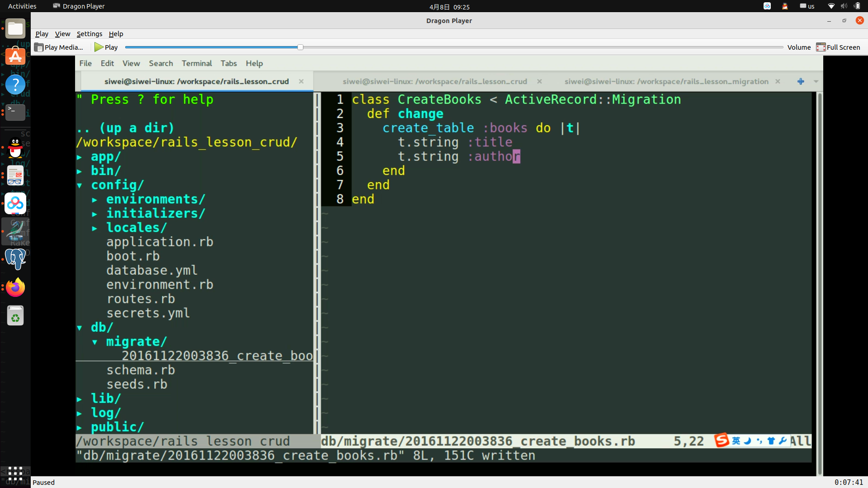The image size is (868, 488).
Task: Open the Trash dock icon
Action: (15, 316)
